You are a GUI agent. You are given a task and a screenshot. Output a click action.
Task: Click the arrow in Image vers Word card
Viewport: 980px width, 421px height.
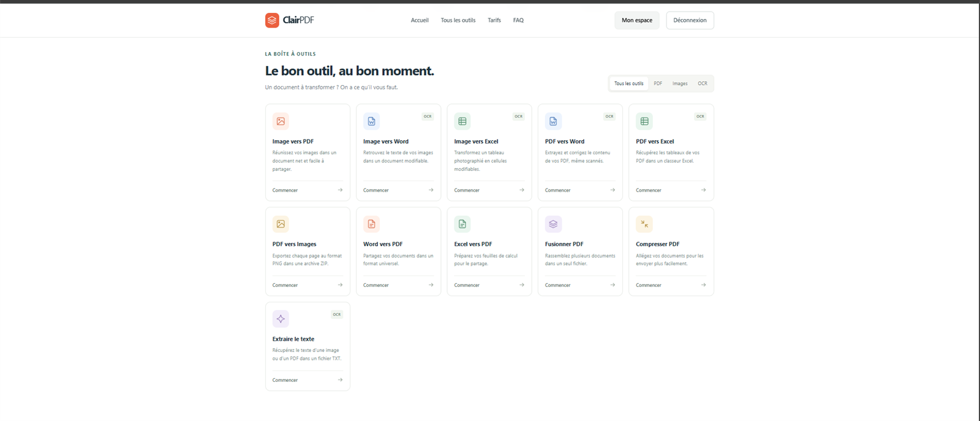(431, 190)
